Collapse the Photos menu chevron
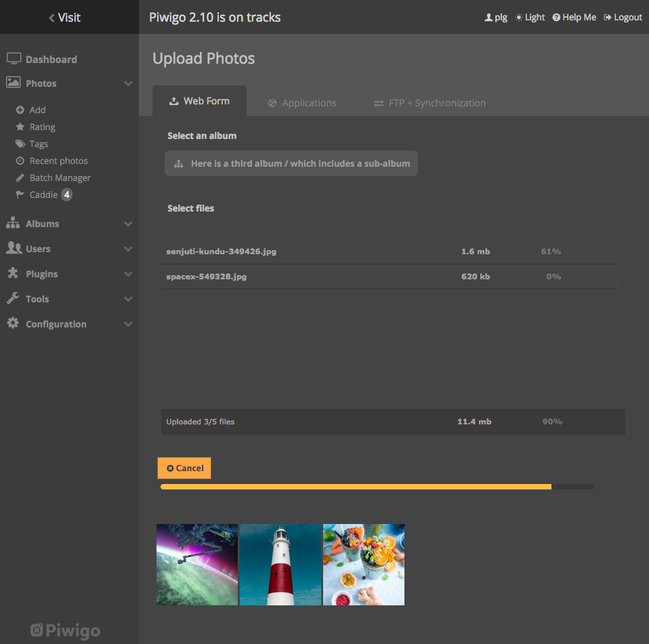This screenshot has height=644, width=649. click(x=128, y=83)
